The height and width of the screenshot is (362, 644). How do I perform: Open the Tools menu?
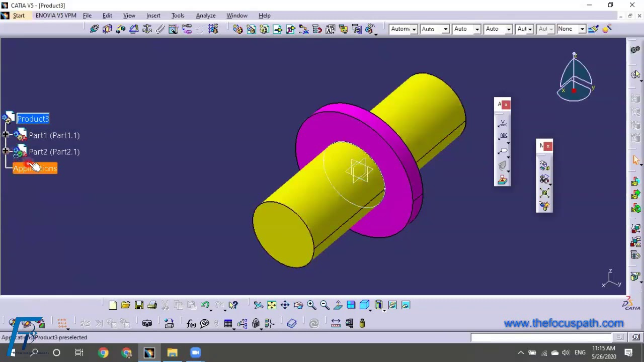click(x=178, y=16)
